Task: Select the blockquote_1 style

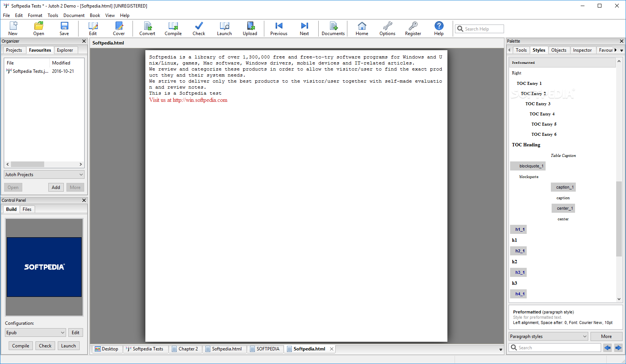Action: point(528,166)
